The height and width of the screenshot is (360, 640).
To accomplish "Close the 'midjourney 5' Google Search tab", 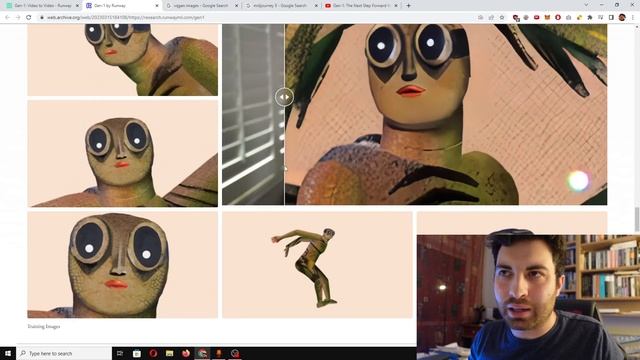I will click(x=316, y=6).
